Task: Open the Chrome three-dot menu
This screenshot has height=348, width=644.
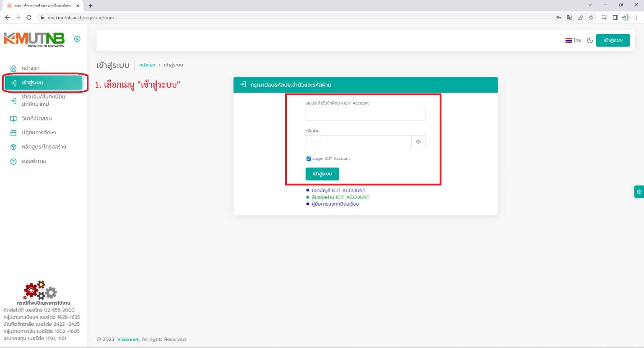Action: [x=637, y=18]
